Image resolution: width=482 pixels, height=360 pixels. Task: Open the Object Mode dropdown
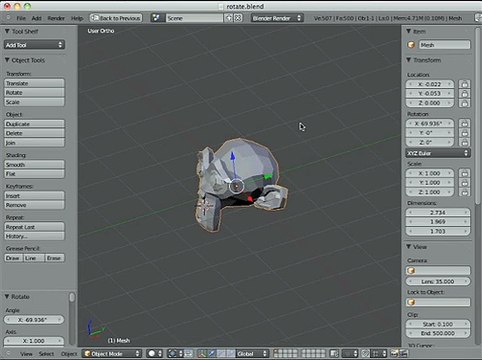click(x=112, y=353)
